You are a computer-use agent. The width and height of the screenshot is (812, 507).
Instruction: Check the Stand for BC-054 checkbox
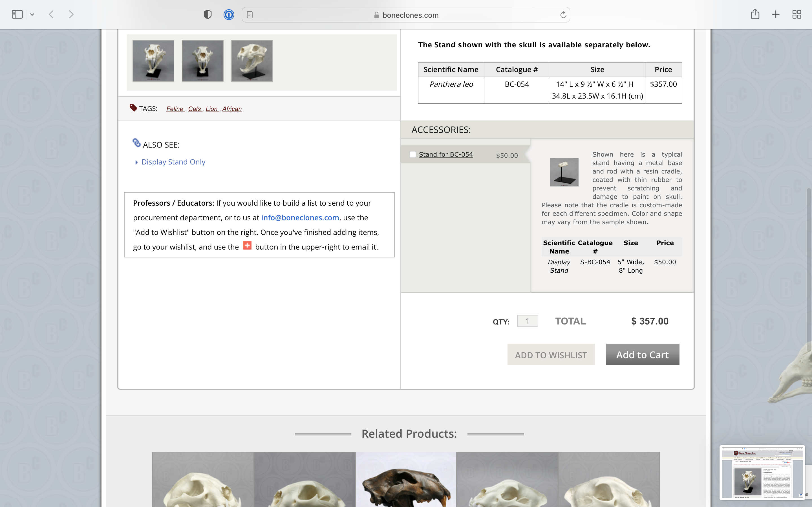point(413,155)
